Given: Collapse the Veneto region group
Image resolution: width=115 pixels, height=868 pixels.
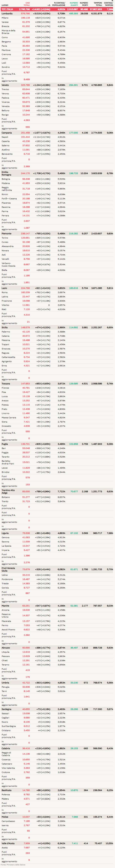Looking at the screenshot, I should [x=5, y=85].
